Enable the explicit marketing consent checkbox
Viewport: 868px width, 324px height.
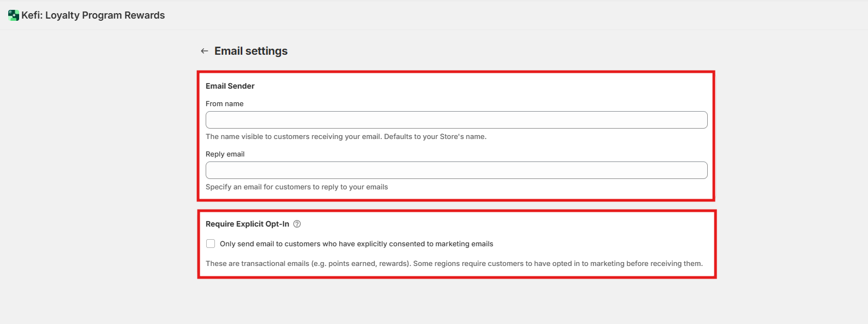click(x=211, y=244)
